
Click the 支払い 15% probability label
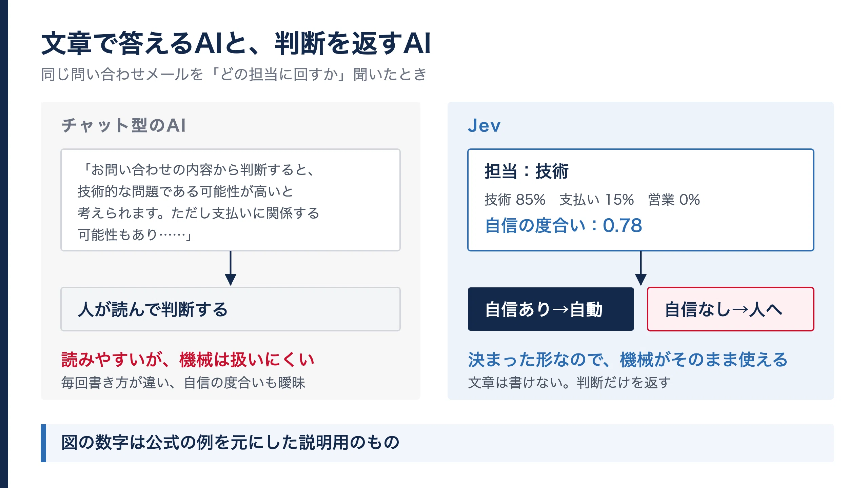point(596,200)
